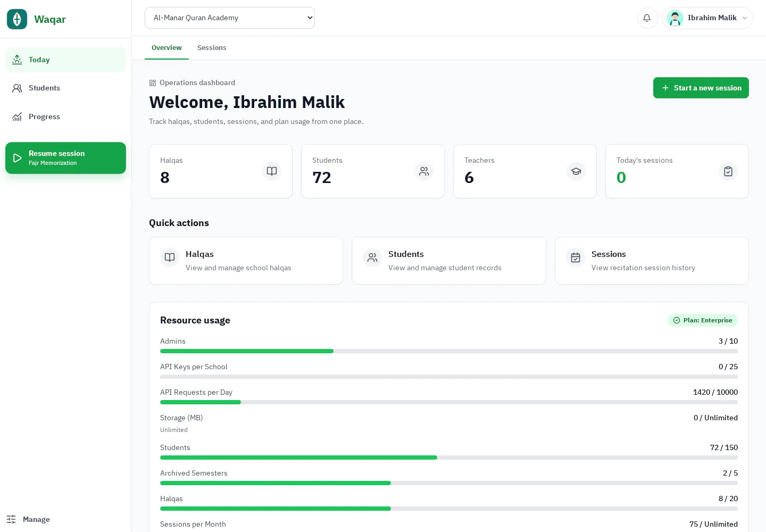Click the Archived Semesters progress bar

pos(449,483)
